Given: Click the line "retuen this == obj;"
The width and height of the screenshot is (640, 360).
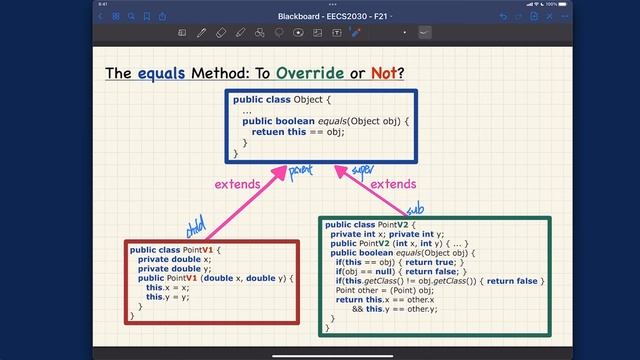Looking at the screenshot, I should 298,132.
